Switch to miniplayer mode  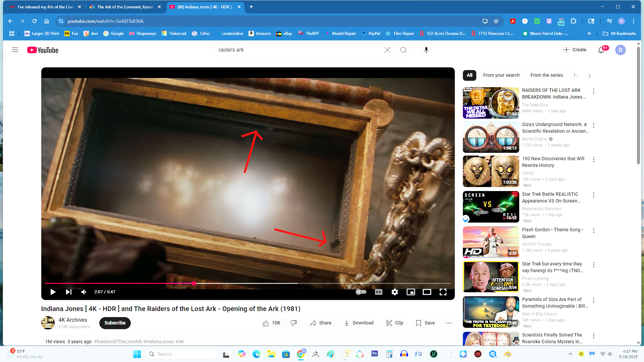pos(411,292)
